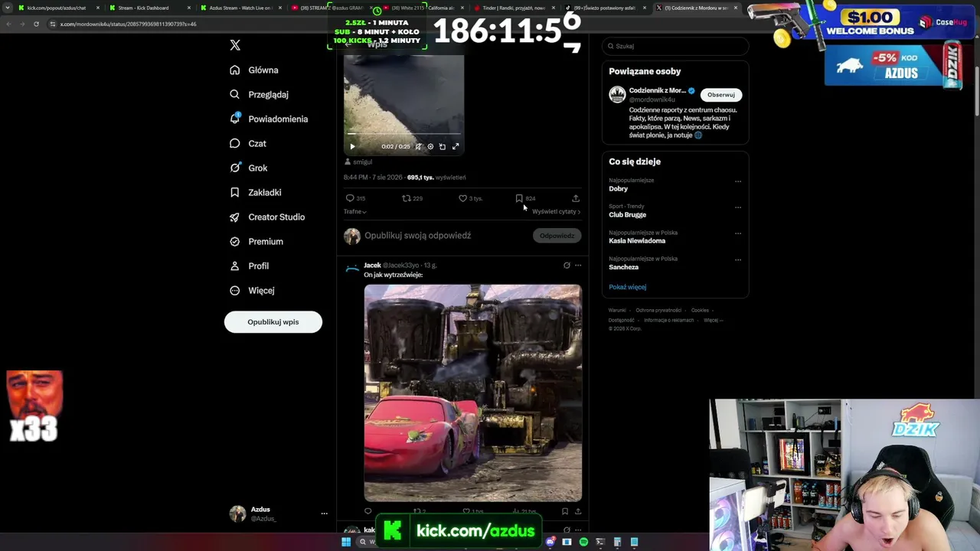Viewport: 980px width, 551px height.
Task: Like the main post (3 tys.)
Action: tap(469, 198)
